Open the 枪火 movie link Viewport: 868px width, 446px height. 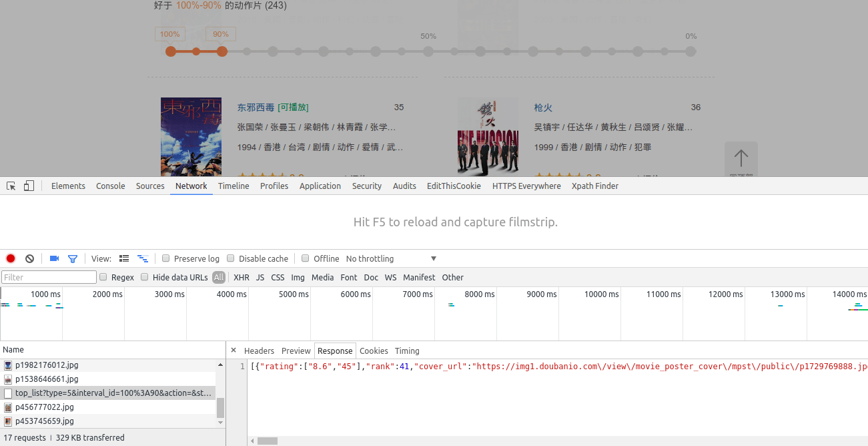point(543,107)
